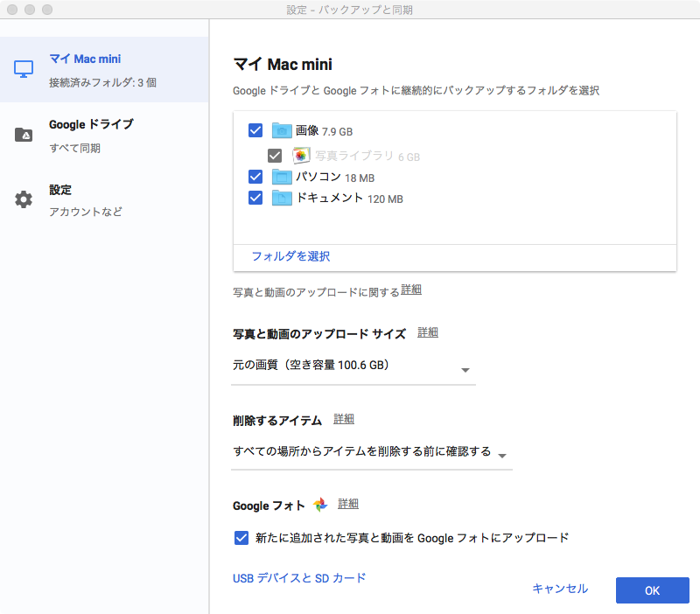This screenshot has width=700, height=614.
Task: Disable upload new photos to Google フォト
Action: 241,538
